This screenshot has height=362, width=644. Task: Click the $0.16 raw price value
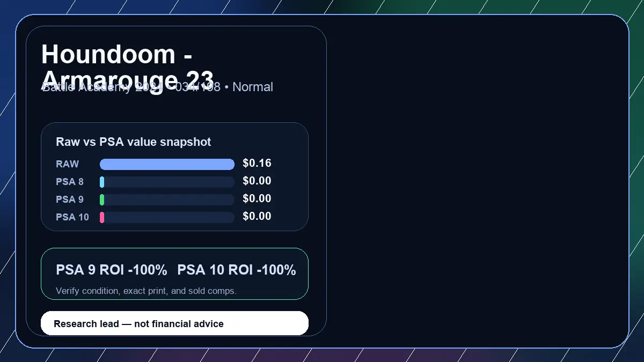click(x=257, y=163)
